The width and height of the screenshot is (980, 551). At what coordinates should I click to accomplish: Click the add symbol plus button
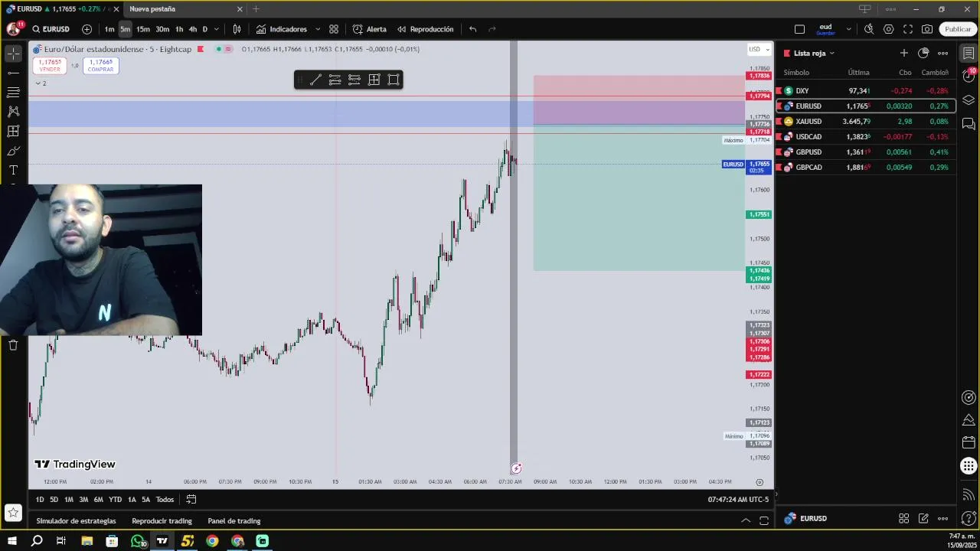[87, 29]
